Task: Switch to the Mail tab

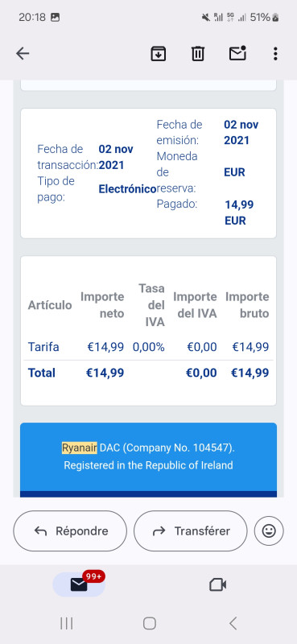Action: (x=80, y=584)
